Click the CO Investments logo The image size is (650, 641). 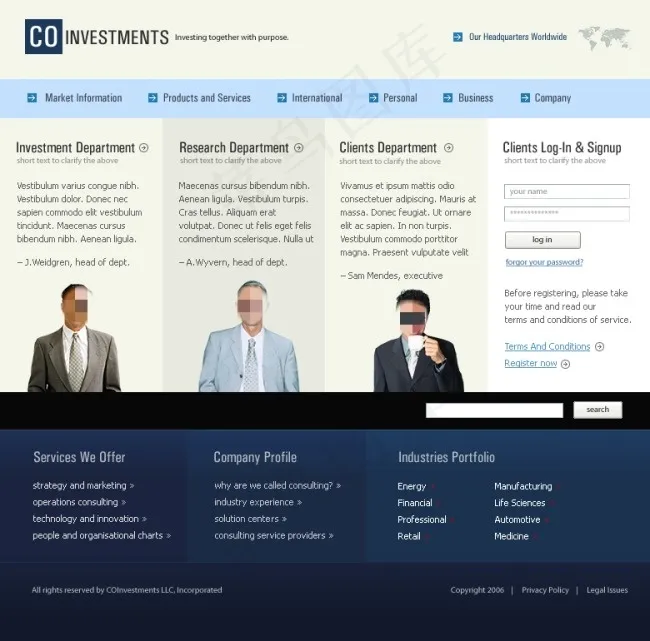97,37
